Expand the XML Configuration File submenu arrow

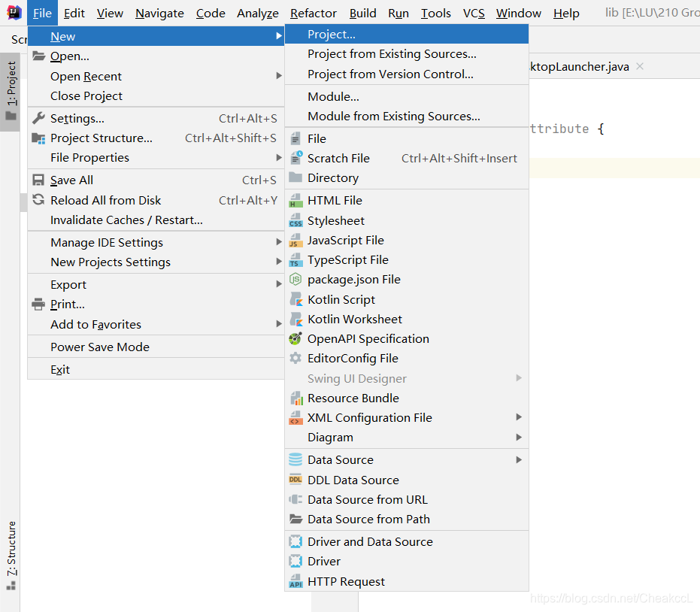pyautogui.click(x=519, y=417)
